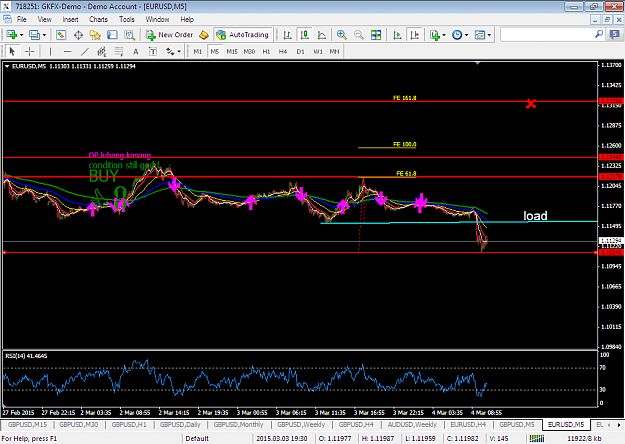625x444 pixels.
Task: Expand the New Chart dropdown arrow
Action: click(x=22, y=35)
